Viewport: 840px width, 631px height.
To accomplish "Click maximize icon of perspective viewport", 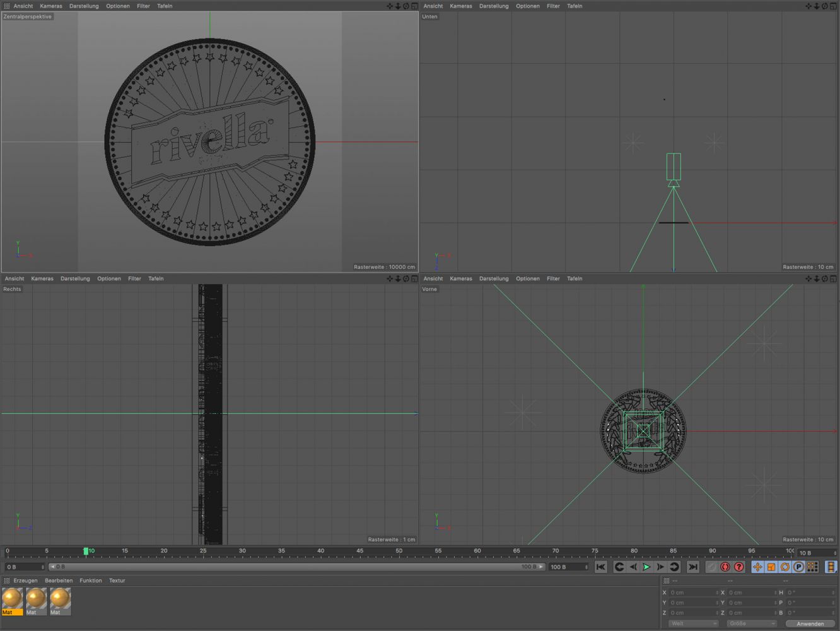I will click(414, 6).
